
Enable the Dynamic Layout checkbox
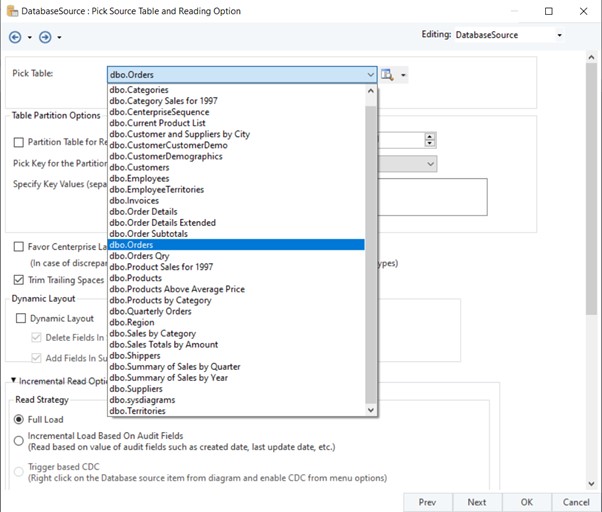coord(21,318)
